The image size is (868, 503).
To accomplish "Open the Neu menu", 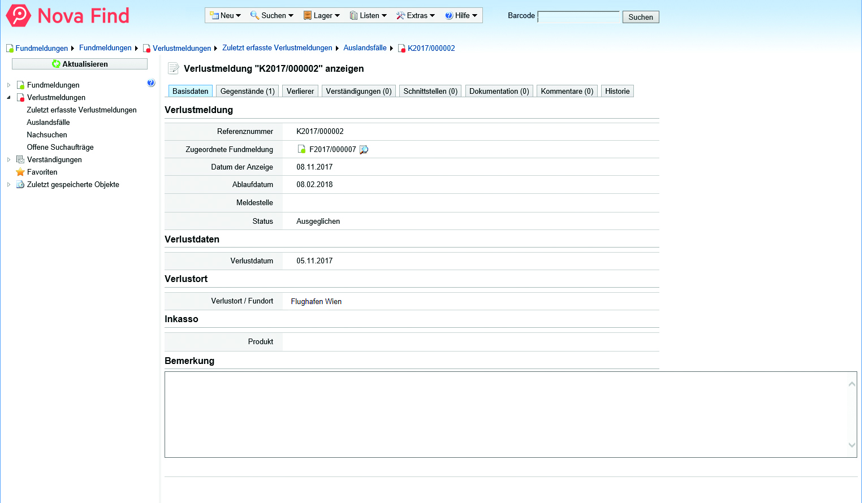I will pyautogui.click(x=226, y=15).
